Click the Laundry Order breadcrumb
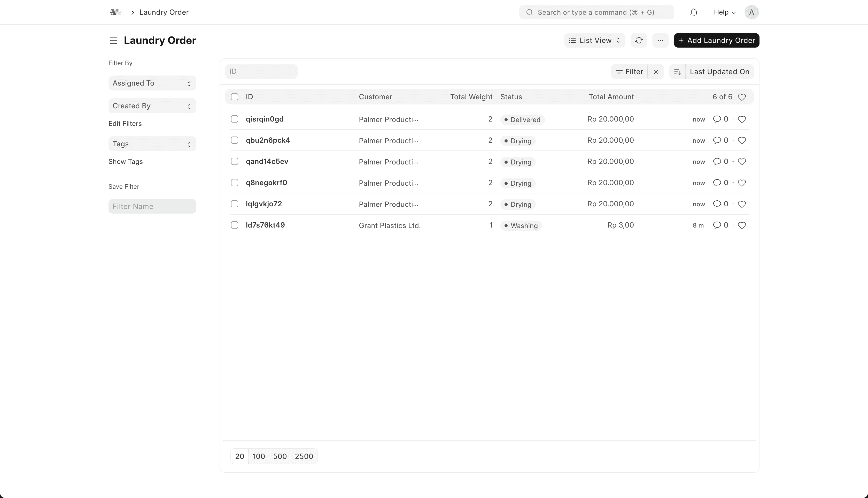 click(x=164, y=12)
